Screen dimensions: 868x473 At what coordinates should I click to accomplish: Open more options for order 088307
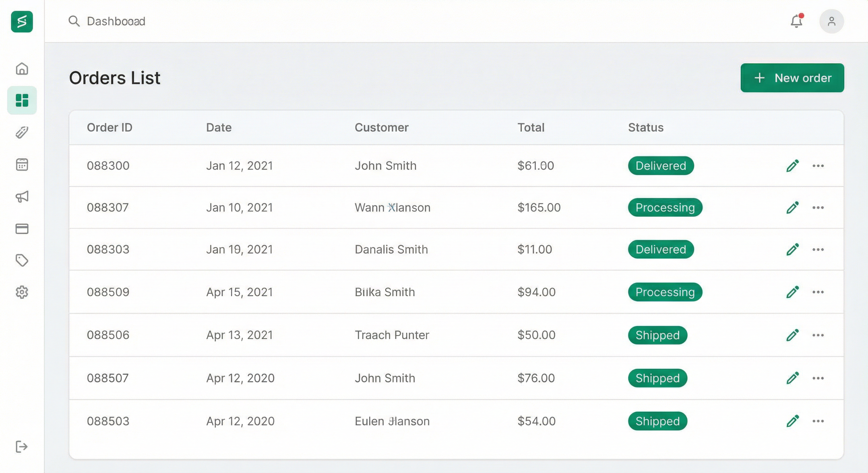818,207
